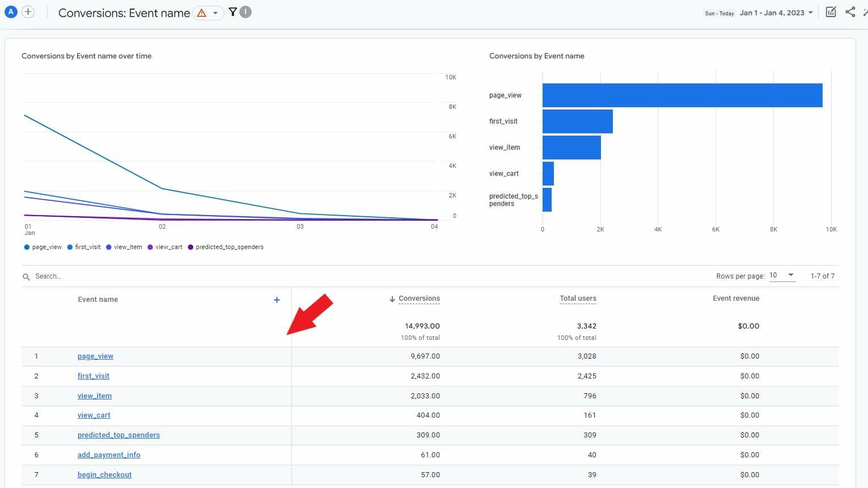Screen dimensions: 868x488
Task: Click the sort arrow next to Conversions header
Action: pos(391,298)
